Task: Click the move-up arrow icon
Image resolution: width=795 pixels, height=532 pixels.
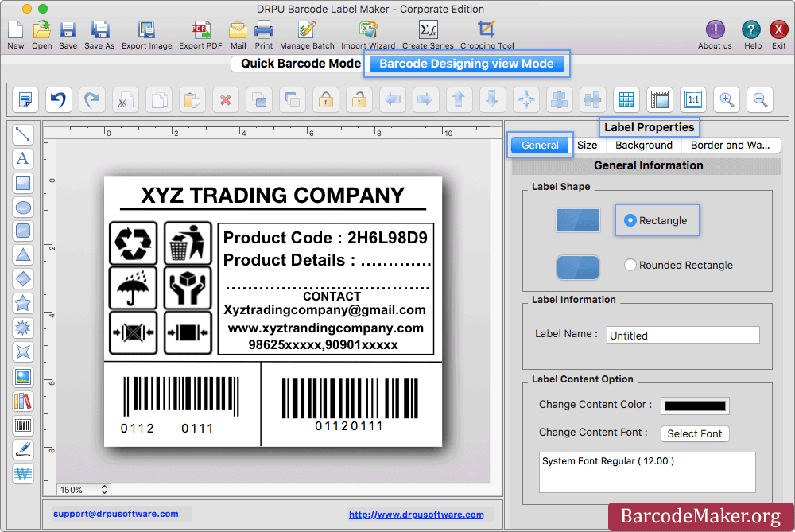Action: click(x=459, y=99)
